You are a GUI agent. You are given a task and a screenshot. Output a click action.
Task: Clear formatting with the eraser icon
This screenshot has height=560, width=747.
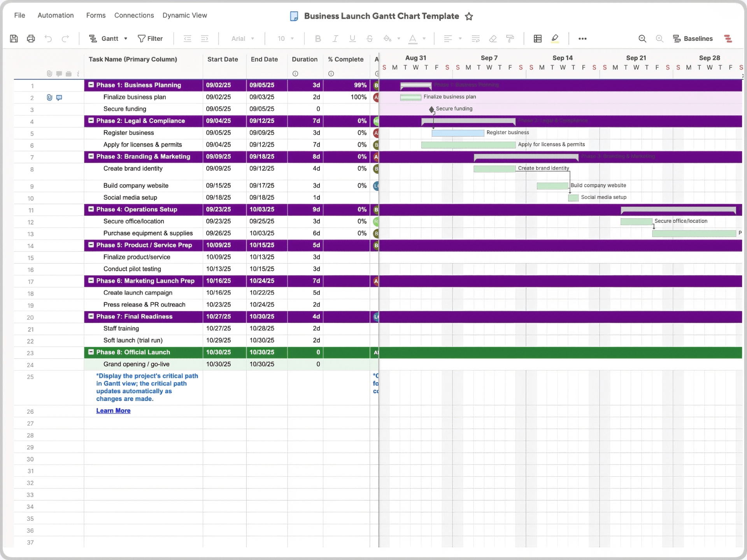click(x=493, y=38)
